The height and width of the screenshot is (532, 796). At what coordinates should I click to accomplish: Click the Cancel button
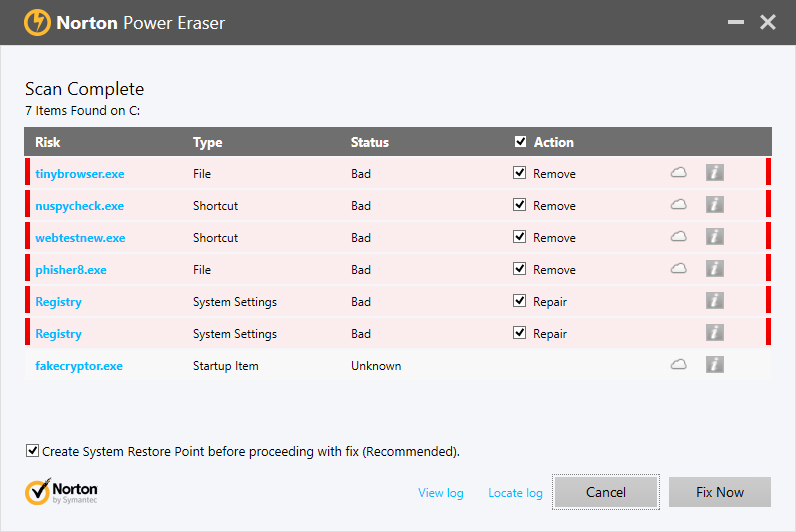click(606, 492)
